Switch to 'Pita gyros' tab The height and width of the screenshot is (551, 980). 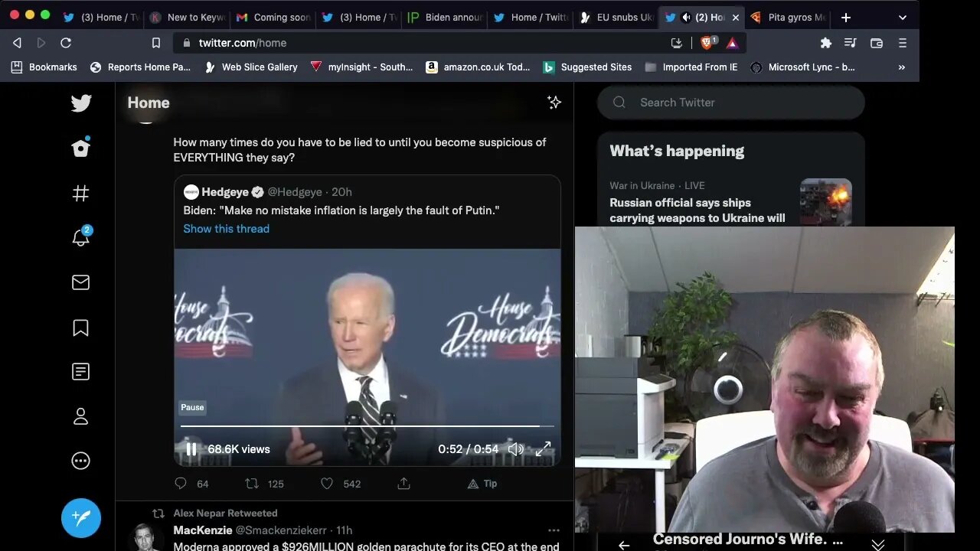point(788,17)
